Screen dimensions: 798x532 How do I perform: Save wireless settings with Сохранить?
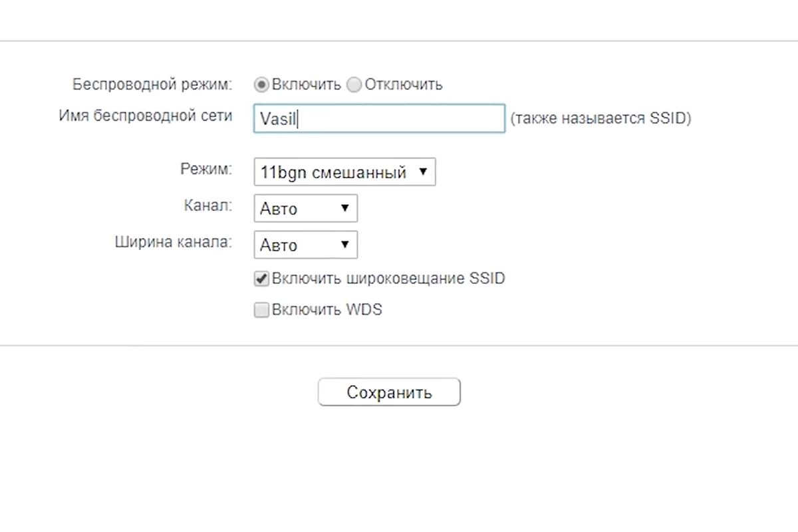coord(388,392)
